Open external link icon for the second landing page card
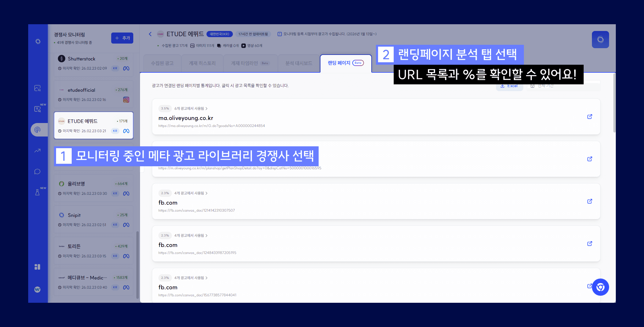 (589, 159)
